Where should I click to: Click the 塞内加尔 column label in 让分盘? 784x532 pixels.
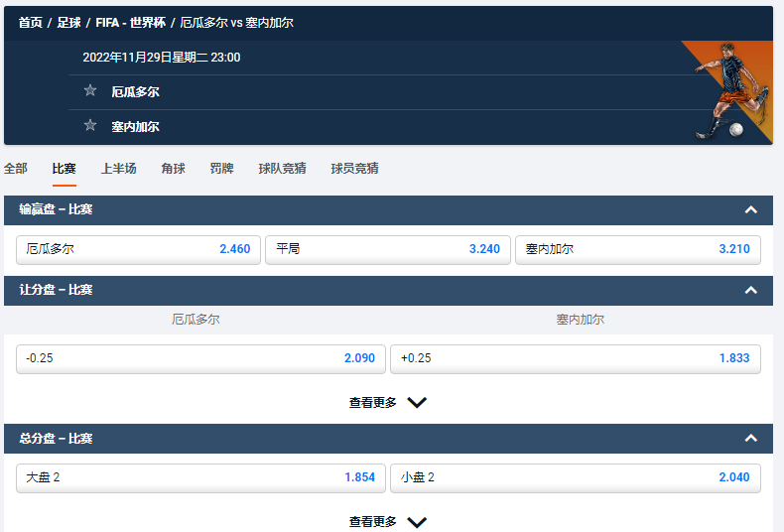581,320
